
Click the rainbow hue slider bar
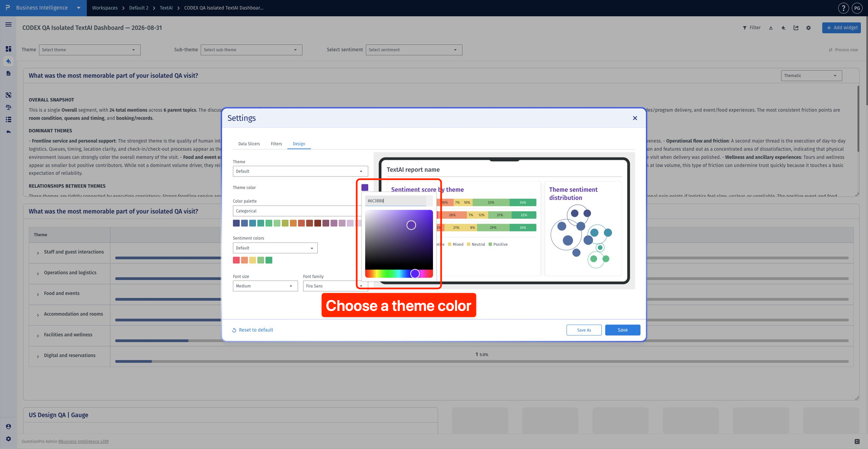point(399,274)
